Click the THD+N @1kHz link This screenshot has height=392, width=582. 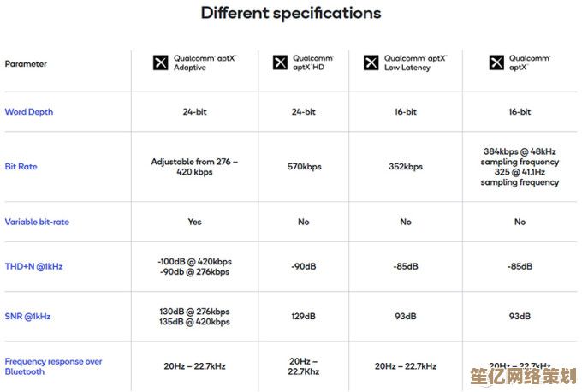33,266
